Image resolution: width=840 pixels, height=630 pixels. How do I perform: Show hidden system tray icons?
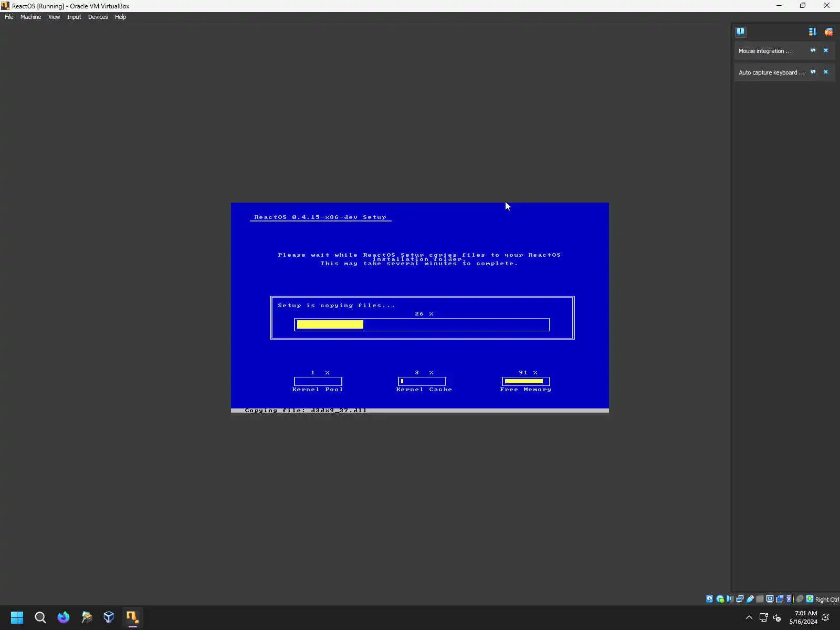[749, 617]
